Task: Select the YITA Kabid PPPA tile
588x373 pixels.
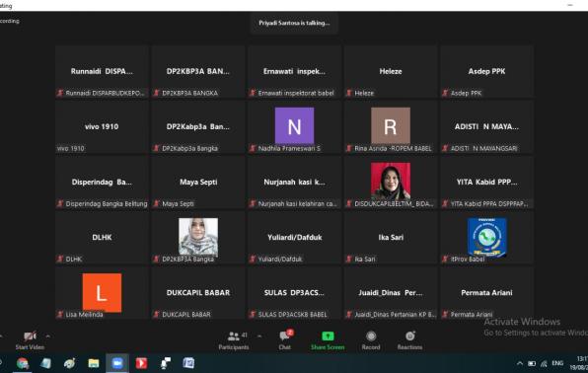Action: coord(486,182)
